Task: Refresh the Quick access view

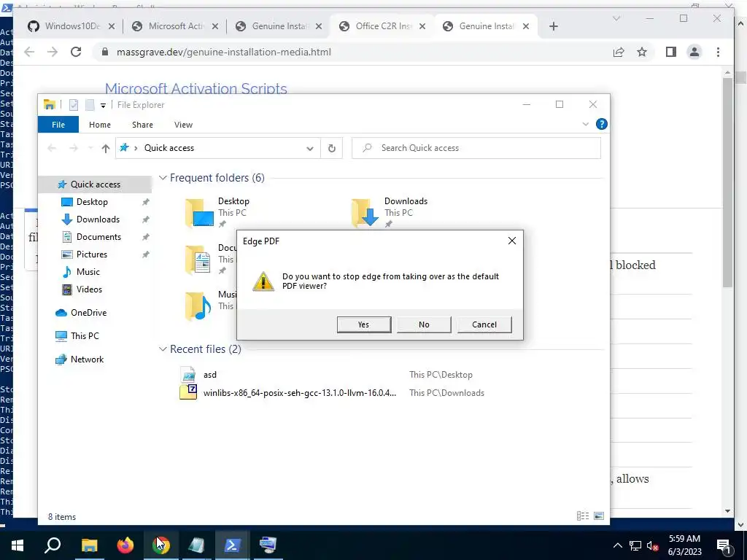Action: point(332,148)
